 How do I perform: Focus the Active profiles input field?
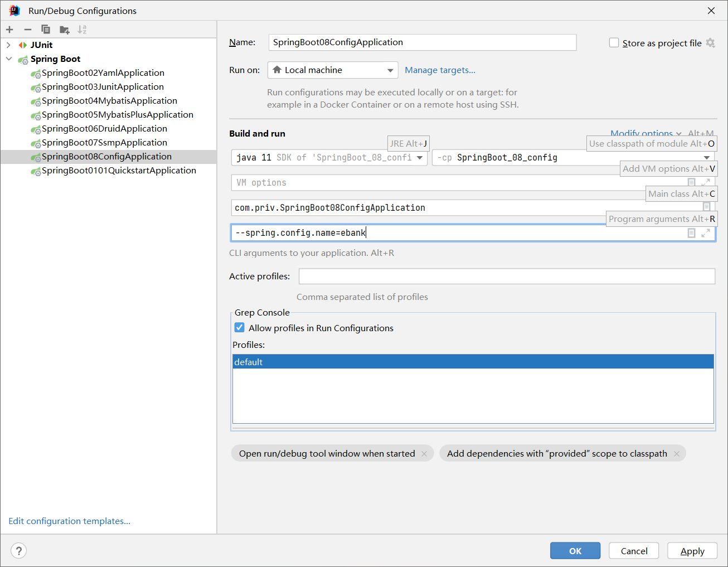point(507,277)
